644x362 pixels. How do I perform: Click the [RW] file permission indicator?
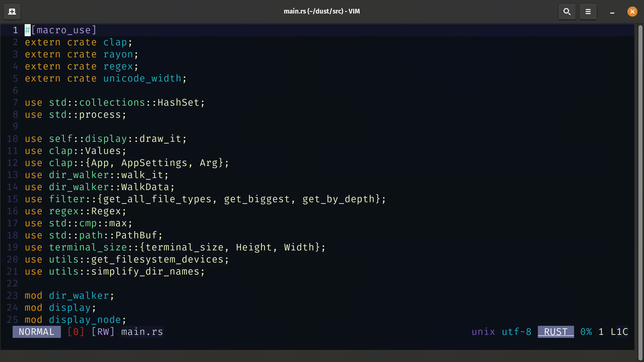click(x=103, y=332)
